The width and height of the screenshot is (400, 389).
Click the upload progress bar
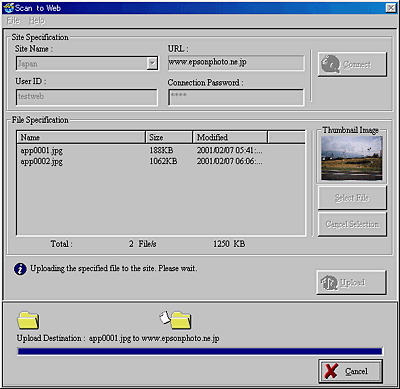point(200,351)
